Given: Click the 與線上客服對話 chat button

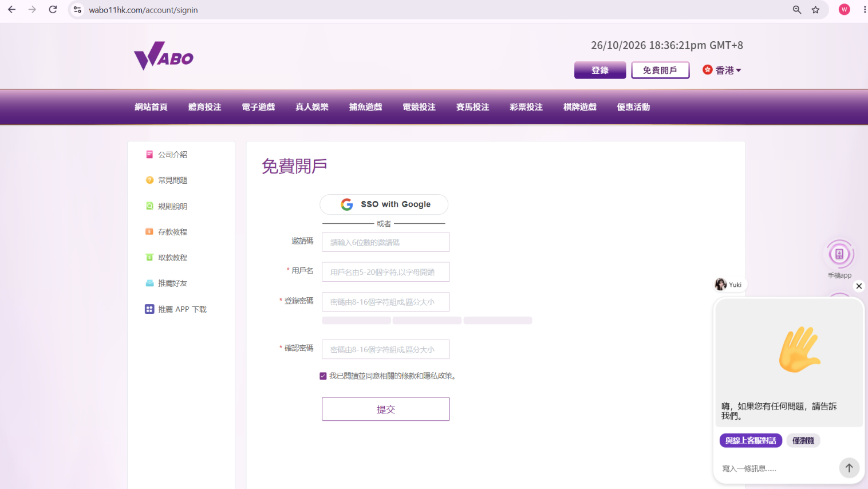Looking at the screenshot, I should coord(751,440).
